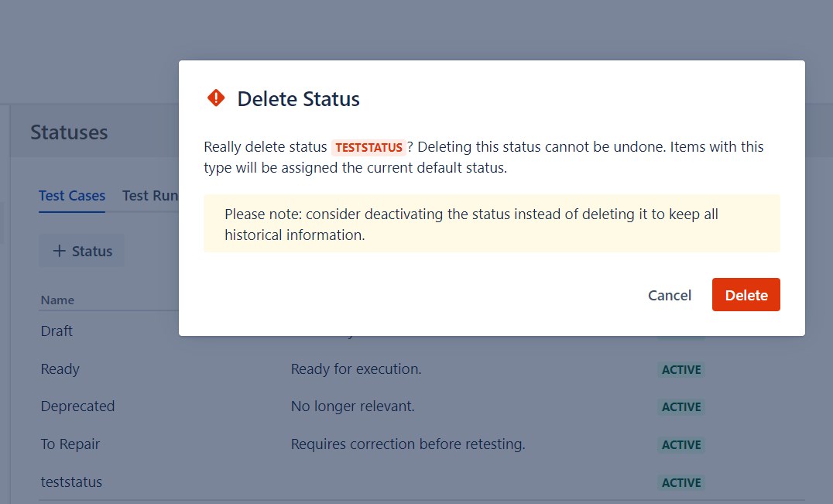Viewport: 833px width, 504px height.
Task: Click the yellow deactivation note box
Action: pyautogui.click(x=492, y=224)
